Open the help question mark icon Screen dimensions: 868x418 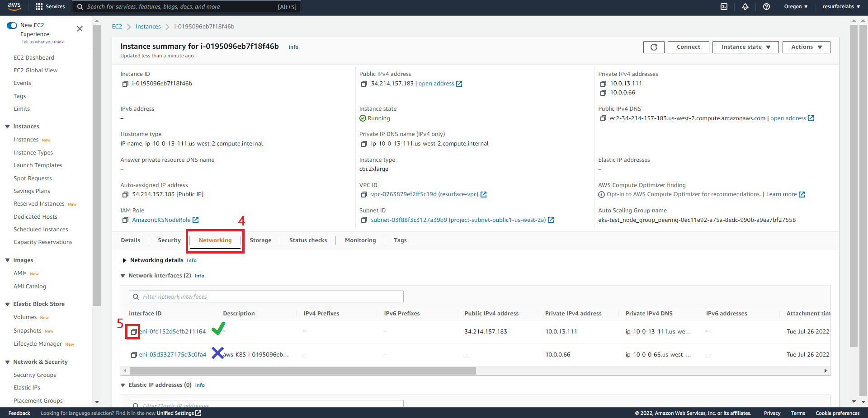(x=766, y=7)
